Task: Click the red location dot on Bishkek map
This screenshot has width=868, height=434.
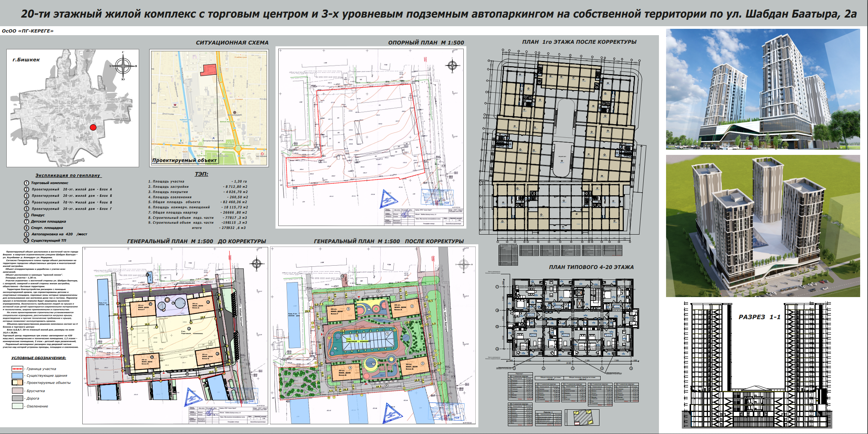Action: [x=93, y=128]
